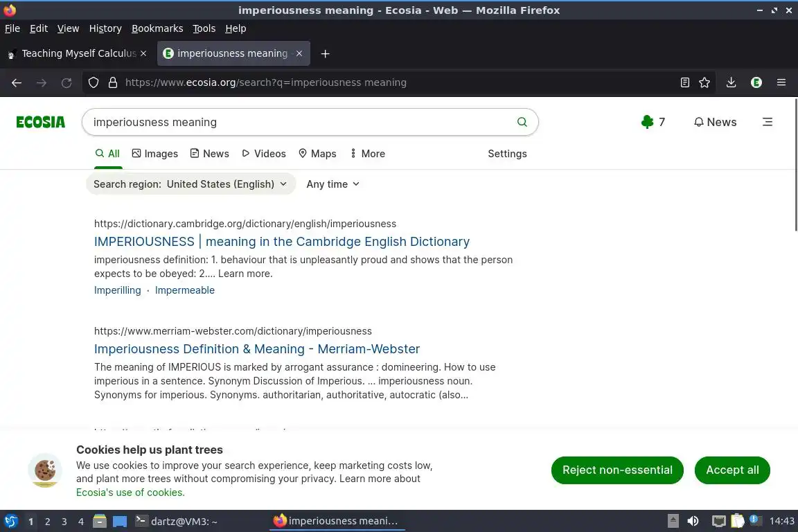Image resolution: width=798 pixels, height=532 pixels.
Task: Click the Ecosia logo
Action: pos(41,122)
